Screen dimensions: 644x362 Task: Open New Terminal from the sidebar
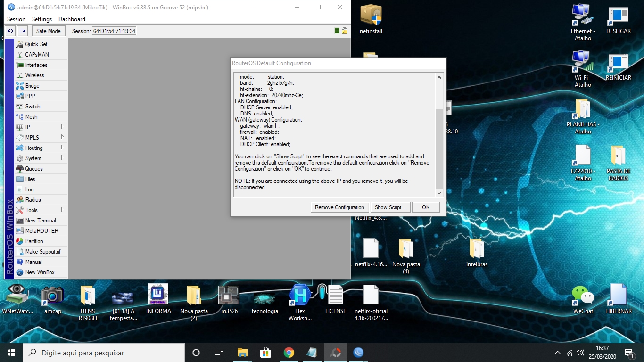pyautogui.click(x=40, y=221)
